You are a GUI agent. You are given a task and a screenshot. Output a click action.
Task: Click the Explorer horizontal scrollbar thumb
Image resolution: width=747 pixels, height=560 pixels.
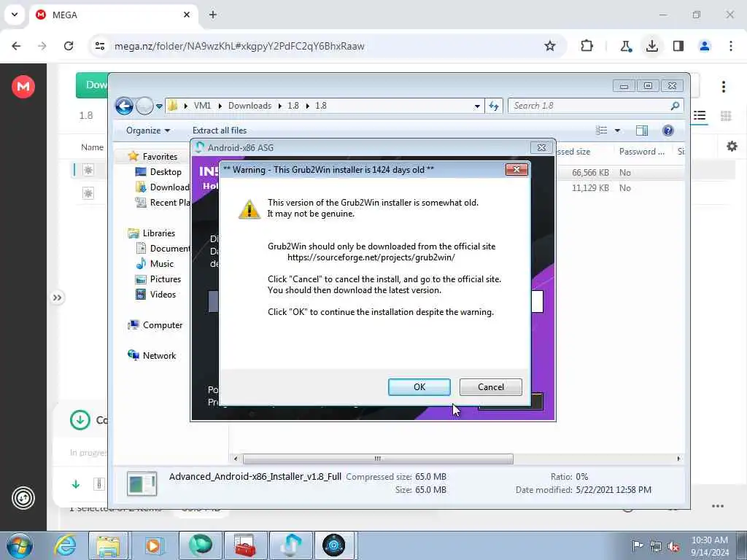[379, 459]
